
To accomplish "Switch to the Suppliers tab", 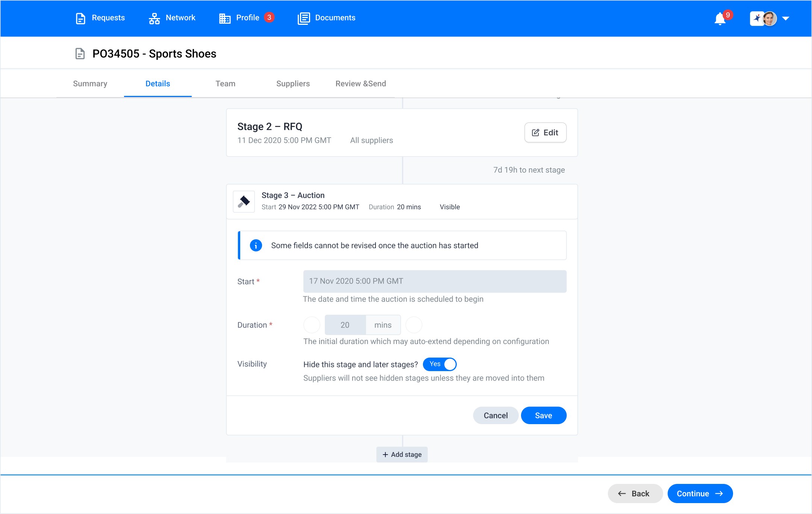I will tap(293, 83).
